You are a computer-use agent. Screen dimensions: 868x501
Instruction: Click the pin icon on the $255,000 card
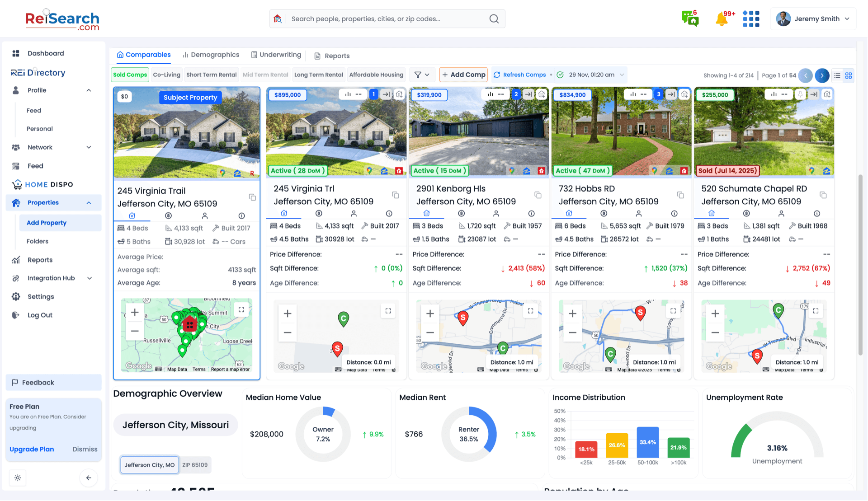[x=800, y=94]
